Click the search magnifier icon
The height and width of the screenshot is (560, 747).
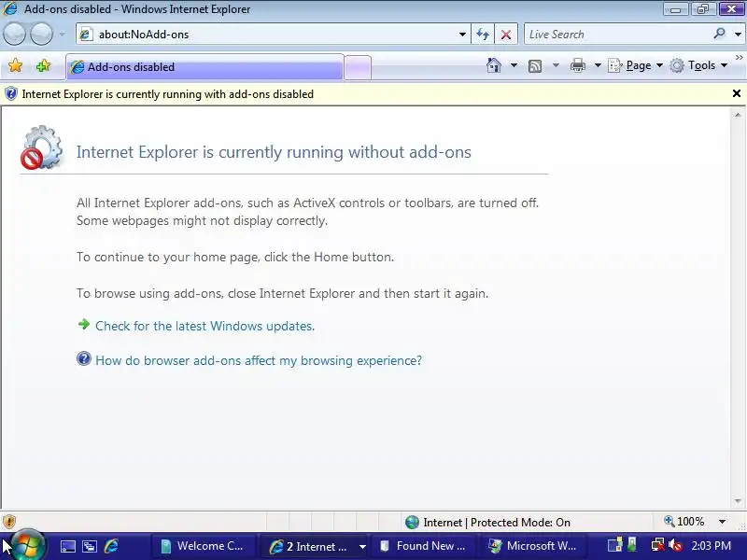tap(719, 34)
